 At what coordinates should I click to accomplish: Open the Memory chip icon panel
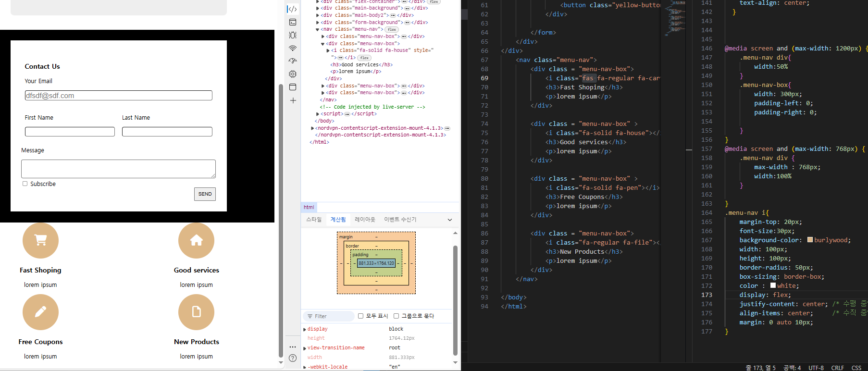click(293, 74)
